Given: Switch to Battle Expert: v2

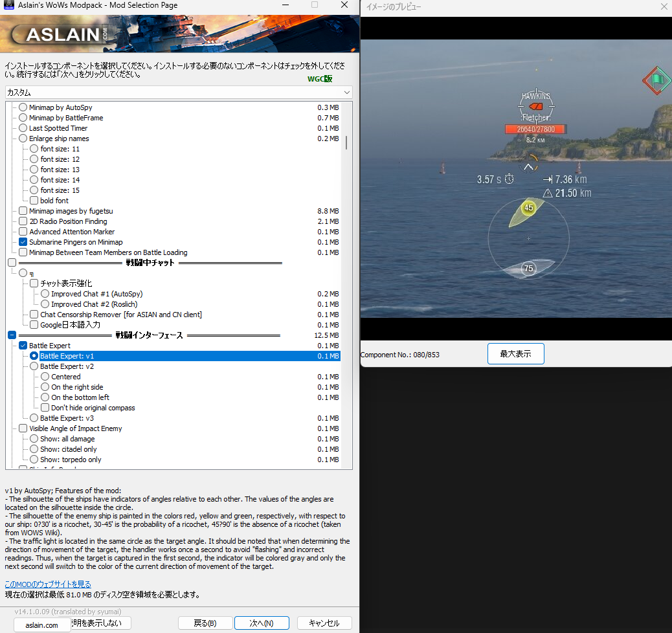Looking at the screenshot, I should pyautogui.click(x=34, y=366).
